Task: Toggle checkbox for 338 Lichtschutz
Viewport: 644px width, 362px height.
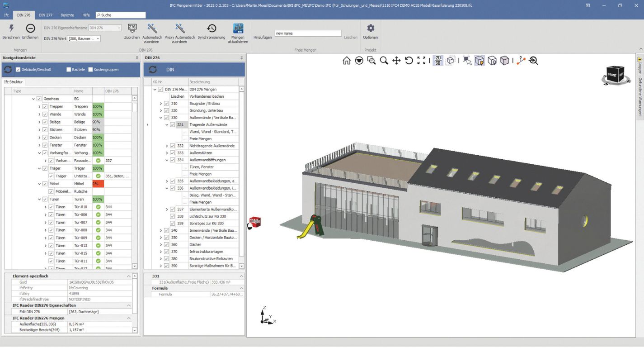Action: [x=172, y=216]
